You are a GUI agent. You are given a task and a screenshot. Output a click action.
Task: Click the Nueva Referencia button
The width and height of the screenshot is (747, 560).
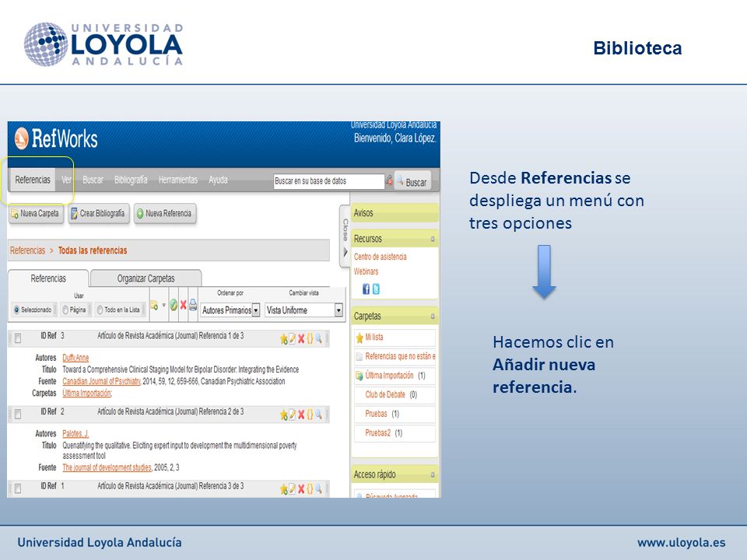[x=165, y=214]
